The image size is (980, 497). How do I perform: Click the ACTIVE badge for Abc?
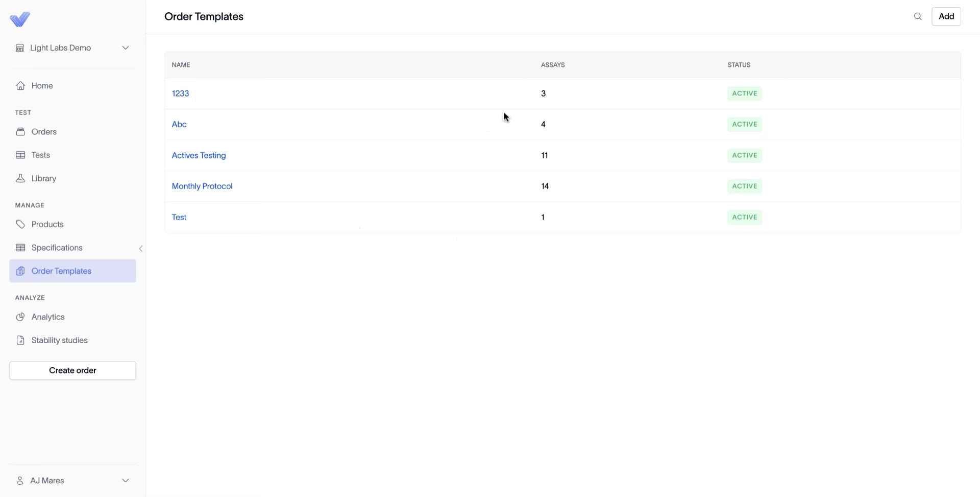coord(745,124)
